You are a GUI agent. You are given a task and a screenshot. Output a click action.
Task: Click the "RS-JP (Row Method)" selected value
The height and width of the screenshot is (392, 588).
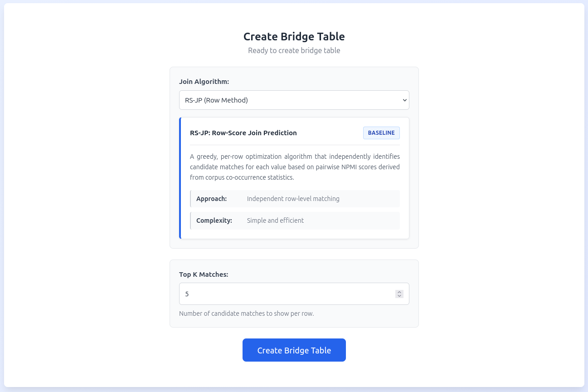click(x=216, y=100)
